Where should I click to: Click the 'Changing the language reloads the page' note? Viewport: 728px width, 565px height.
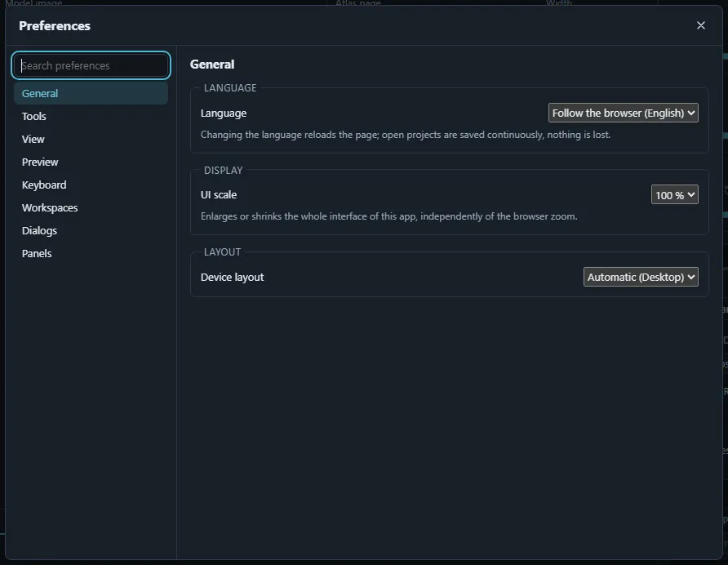406,135
